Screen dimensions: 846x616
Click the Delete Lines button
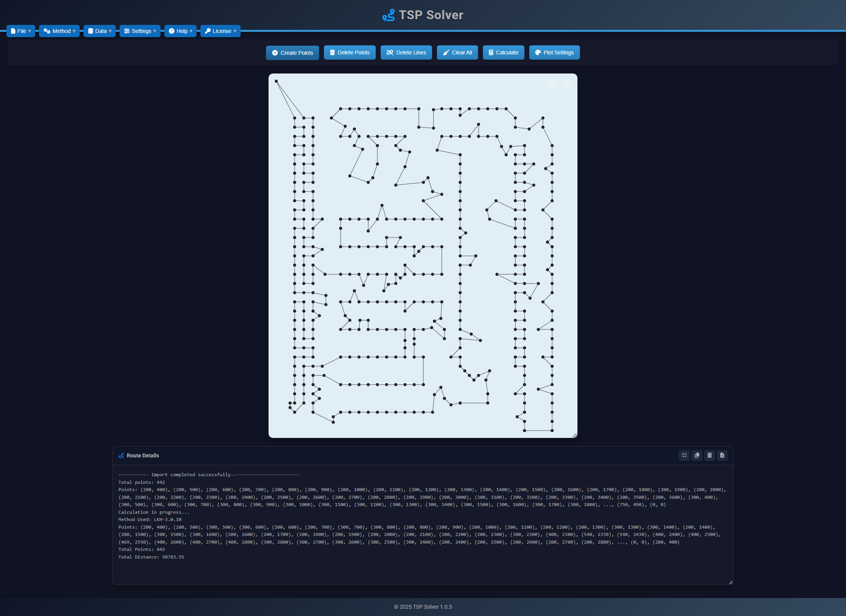point(406,52)
